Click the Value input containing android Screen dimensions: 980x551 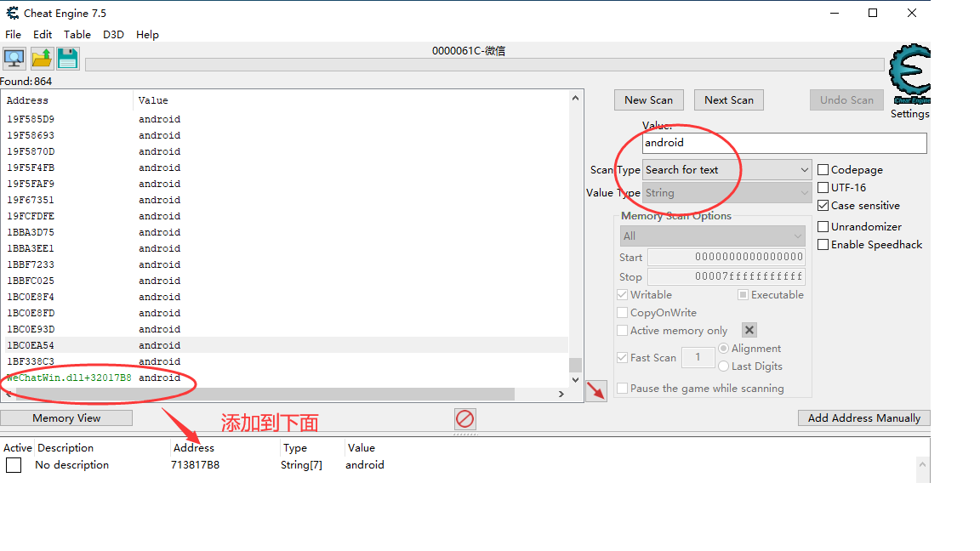[x=784, y=143]
